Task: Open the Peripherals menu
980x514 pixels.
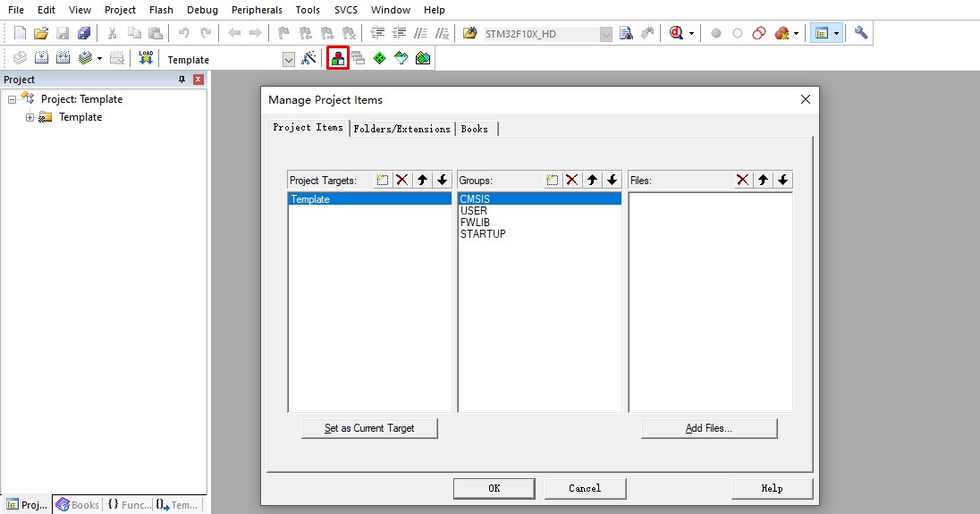Action: click(257, 10)
